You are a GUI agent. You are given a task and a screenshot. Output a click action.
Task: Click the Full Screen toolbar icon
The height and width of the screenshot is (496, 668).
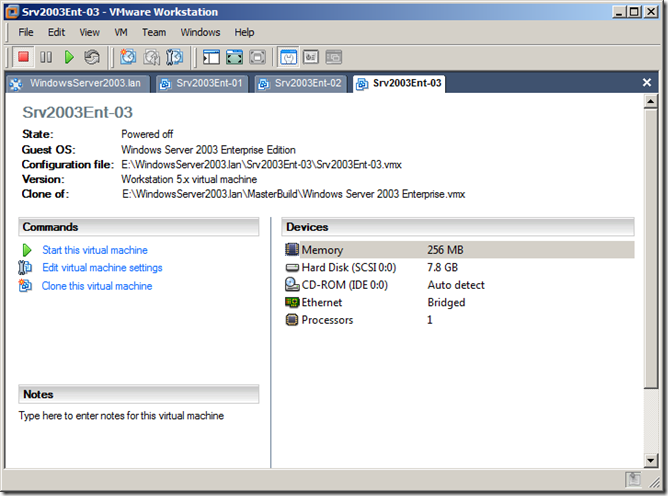click(x=257, y=57)
